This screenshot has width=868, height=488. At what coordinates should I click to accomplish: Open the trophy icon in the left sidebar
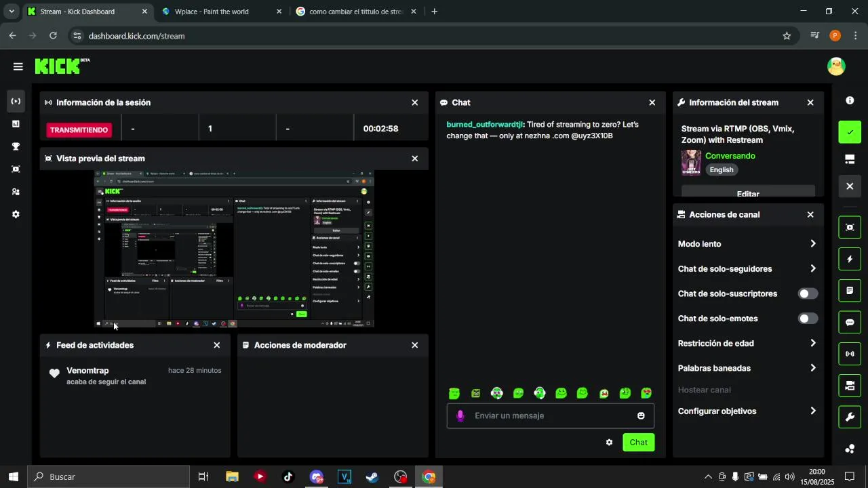(x=16, y=146)
